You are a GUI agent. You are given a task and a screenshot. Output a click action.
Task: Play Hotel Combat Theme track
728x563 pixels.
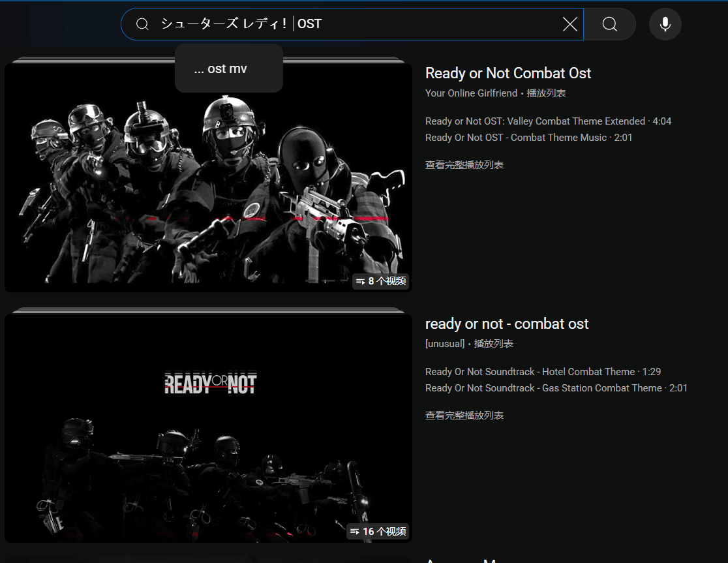click(543, 372)
